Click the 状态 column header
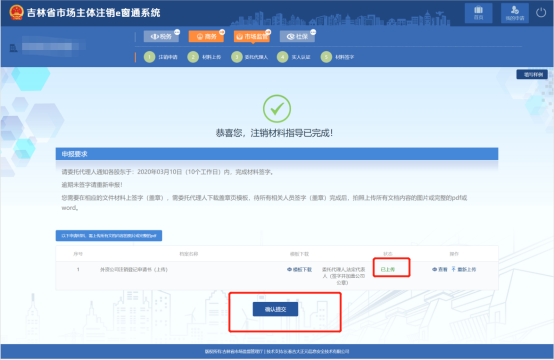Image resolution: width=554 pixels, height=360 pixels. click(388, 254)
